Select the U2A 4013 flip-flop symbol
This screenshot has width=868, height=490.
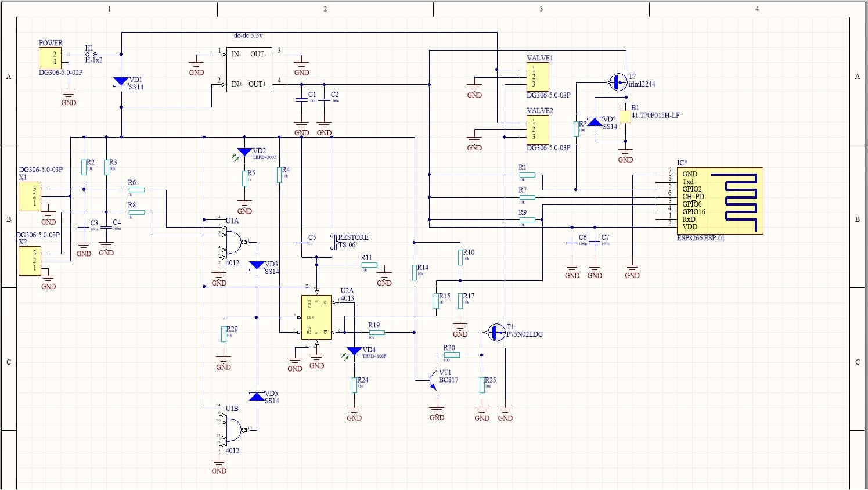(x=316, y=316)
